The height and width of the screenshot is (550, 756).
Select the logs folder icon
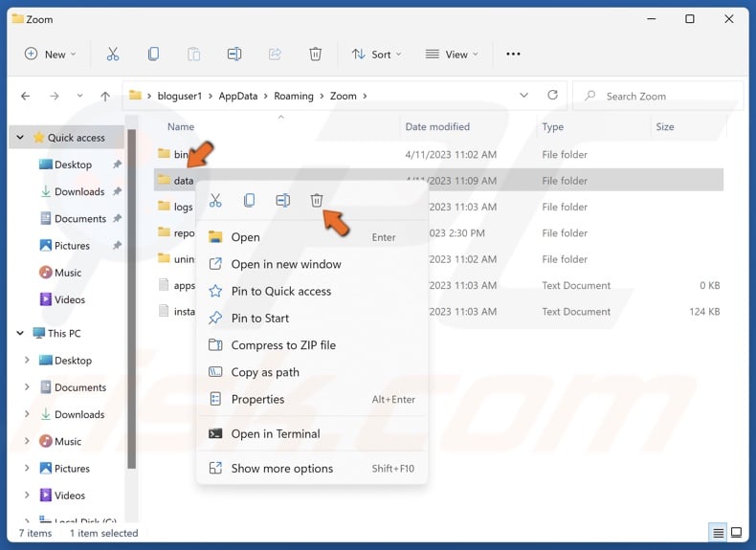click(x=164, y=206)
